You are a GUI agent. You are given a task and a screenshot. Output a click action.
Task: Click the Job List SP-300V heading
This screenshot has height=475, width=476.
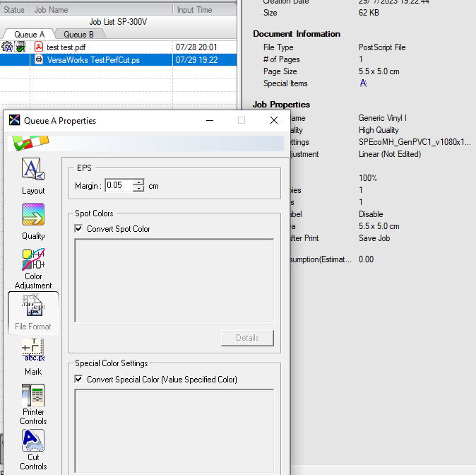118,22
